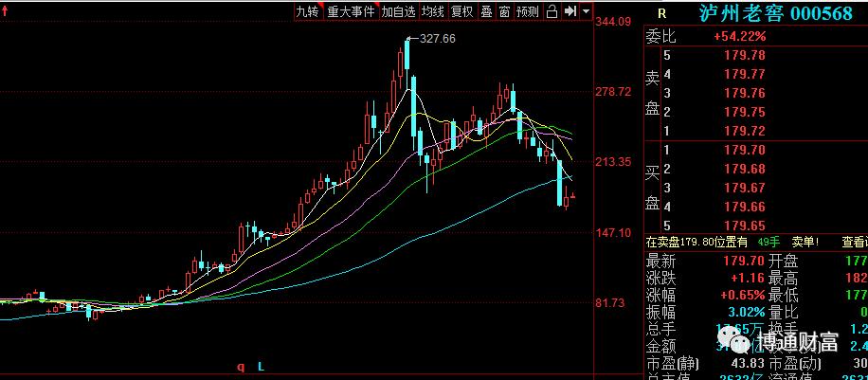Screen dimensions: 868x380
Task: Click sell level 4 price 179.77
Action: point(745,74)
